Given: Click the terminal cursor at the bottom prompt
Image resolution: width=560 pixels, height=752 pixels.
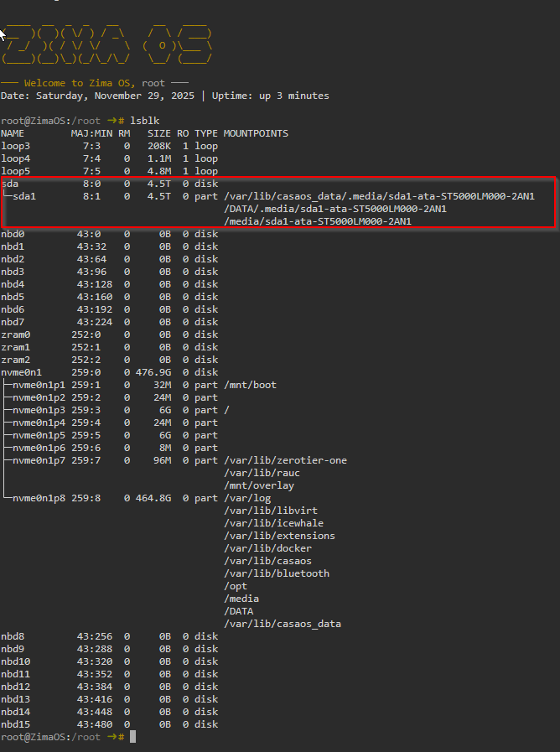Looking at the screenshot, I should click(132, 737).
